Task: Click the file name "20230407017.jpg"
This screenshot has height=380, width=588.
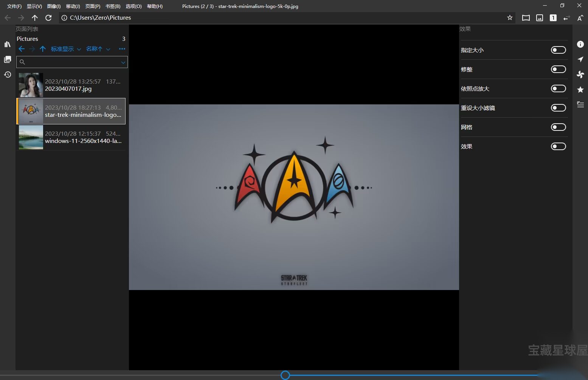Action: click(x=68, y=89)
